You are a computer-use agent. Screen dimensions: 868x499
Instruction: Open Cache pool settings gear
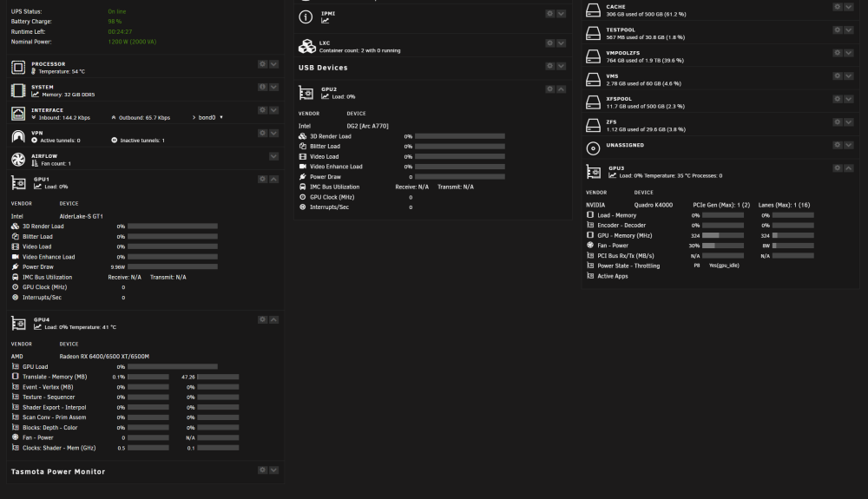coord(838,7)
